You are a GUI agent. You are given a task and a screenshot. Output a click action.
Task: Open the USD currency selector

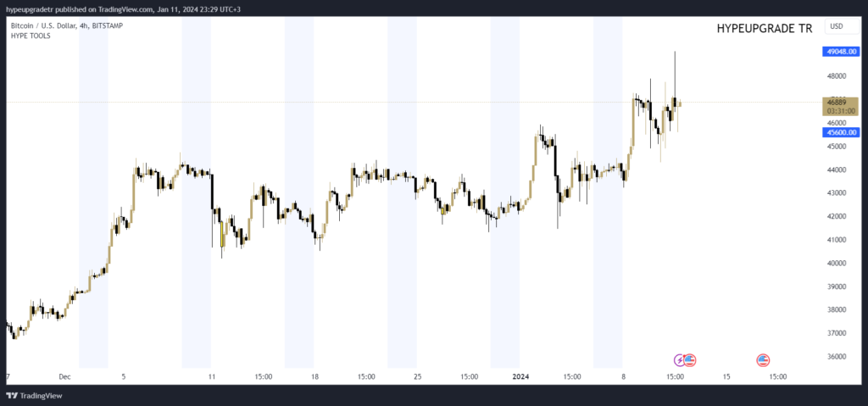tap(837, 26)
